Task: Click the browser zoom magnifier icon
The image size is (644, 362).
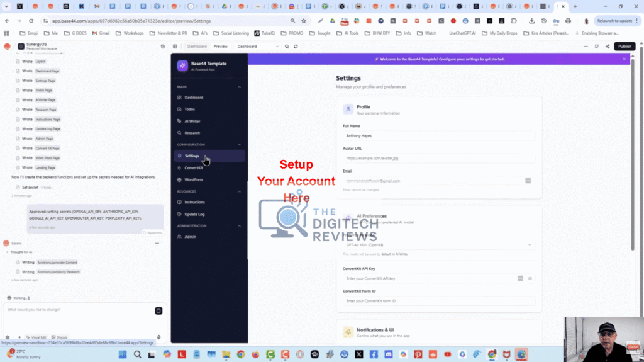Action: pyautogui.click(x=292, y=21)
